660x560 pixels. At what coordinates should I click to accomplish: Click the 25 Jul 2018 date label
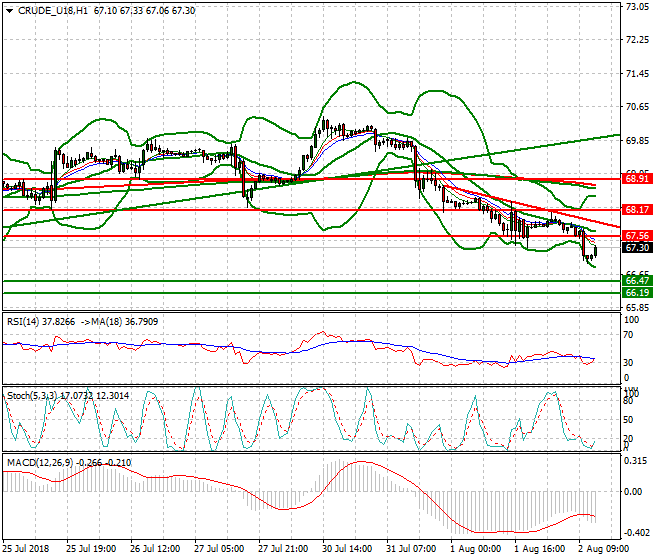[26, 549]
